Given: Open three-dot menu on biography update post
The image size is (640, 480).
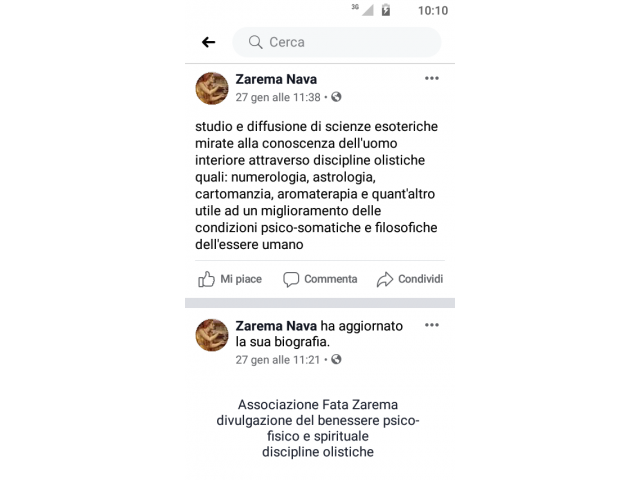Looking at the screenshot, I should click(x=432, y=325).
